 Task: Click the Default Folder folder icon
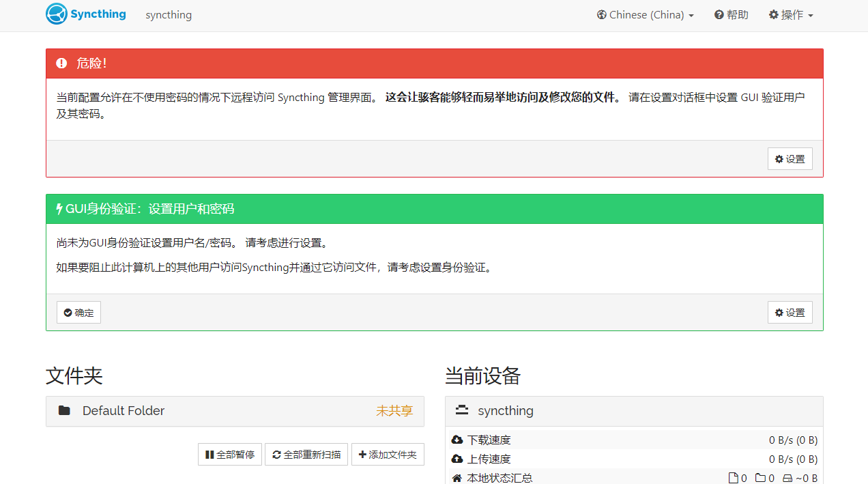tap(64, 411)
